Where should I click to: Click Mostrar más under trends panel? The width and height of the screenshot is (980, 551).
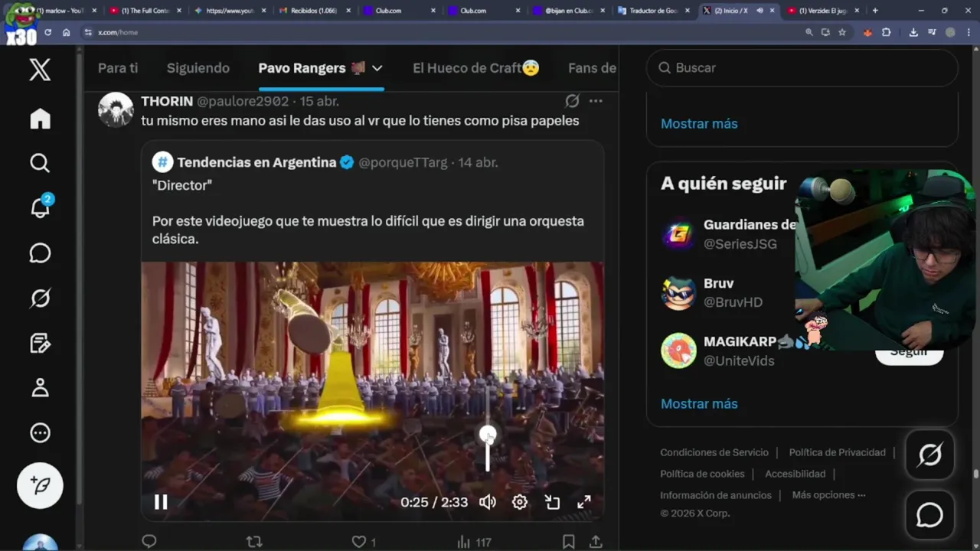[699, 123]
